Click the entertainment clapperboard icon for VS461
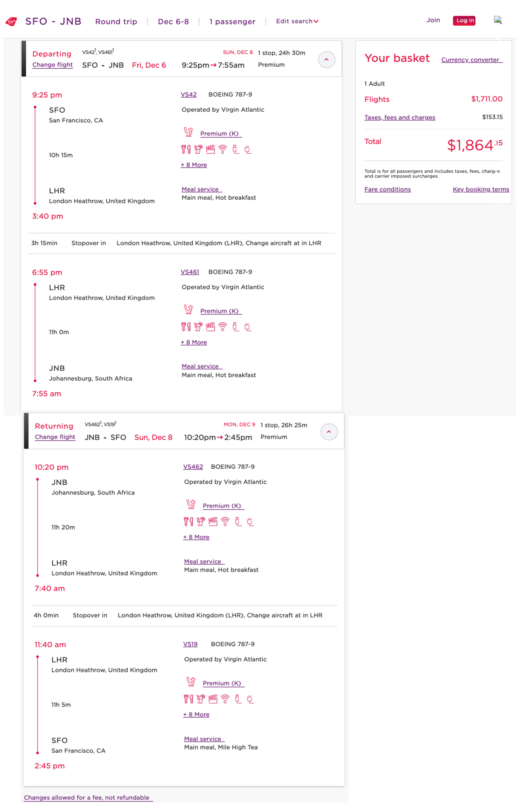Screen dimensions: 516x812 [210, 326]
